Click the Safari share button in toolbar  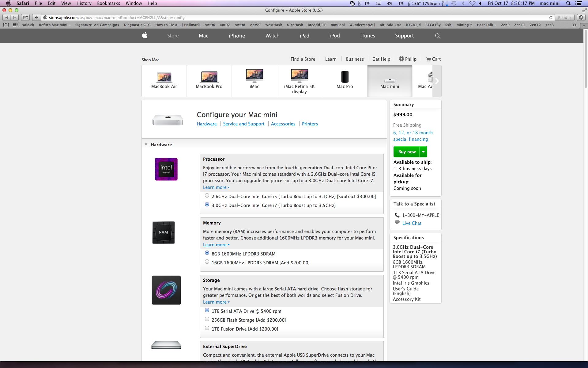pyautogui.click(x=26, y=17)
